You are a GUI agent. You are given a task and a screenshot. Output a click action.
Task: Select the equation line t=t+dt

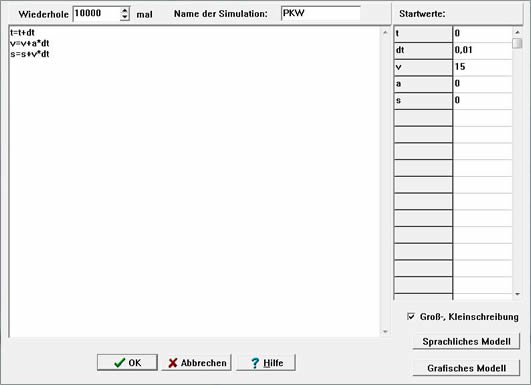click(x=22, y=33)
